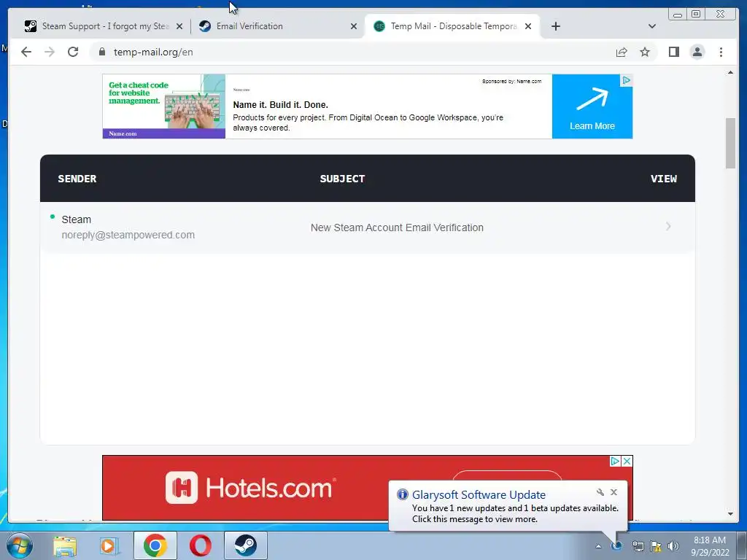Image resolution: width=747 pixels, height=560 pixels.
Task: Share this page via the share icon
Action: point(622,52)
